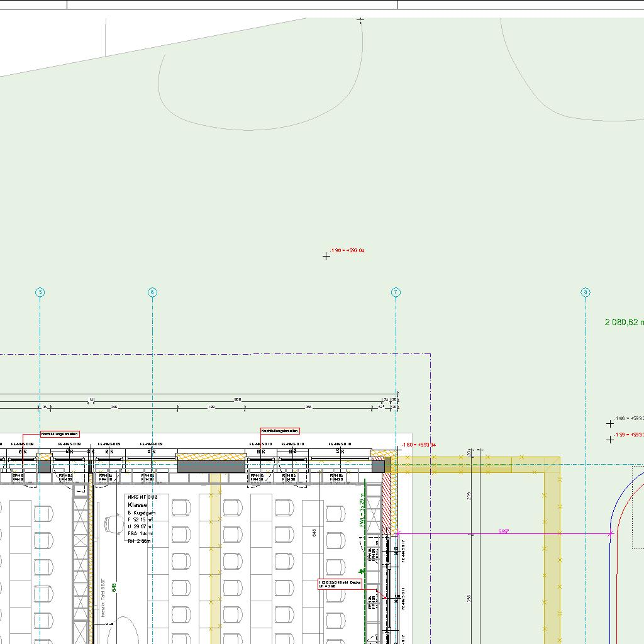
Task: Click grid axis marker circle 5
Action: [40, 292]
